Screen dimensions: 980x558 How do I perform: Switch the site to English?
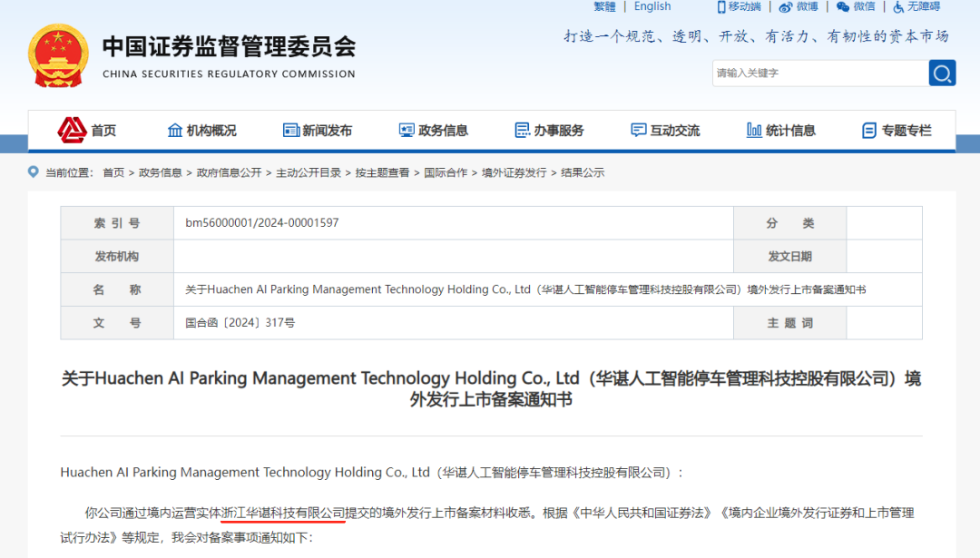(652, 6)
